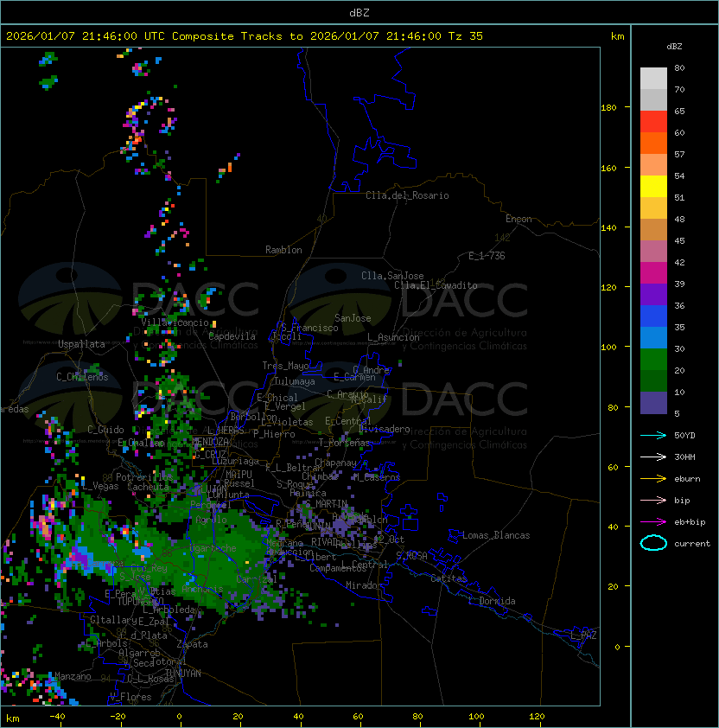
Task: Select the 'Clla.SanJose' map label
Action: [x=392, y=276]
